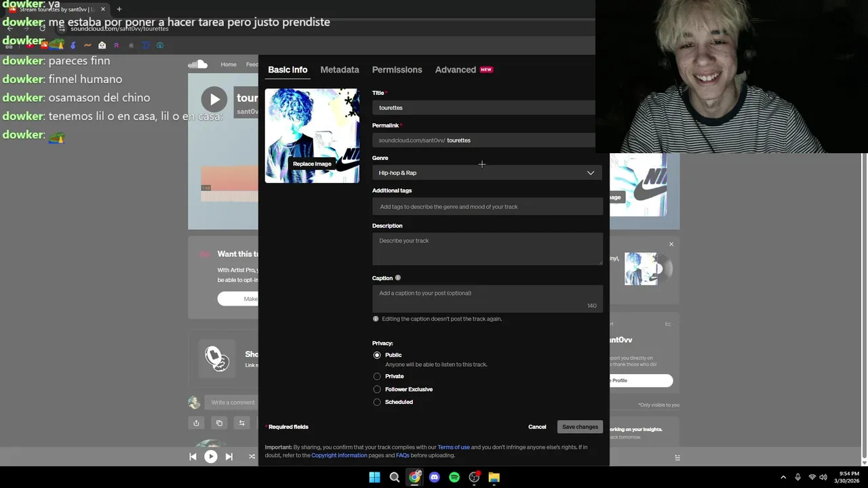Open the next-up queue icon in the player
The width and height of the screenshot is (868, 488).
click(x=677, y=457)
